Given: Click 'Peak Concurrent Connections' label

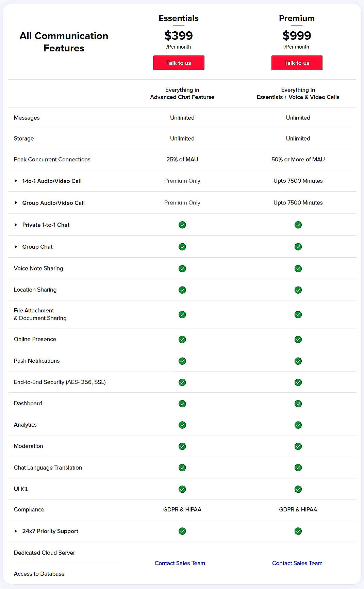Looking at the screenshot, I should pos(52,159).
